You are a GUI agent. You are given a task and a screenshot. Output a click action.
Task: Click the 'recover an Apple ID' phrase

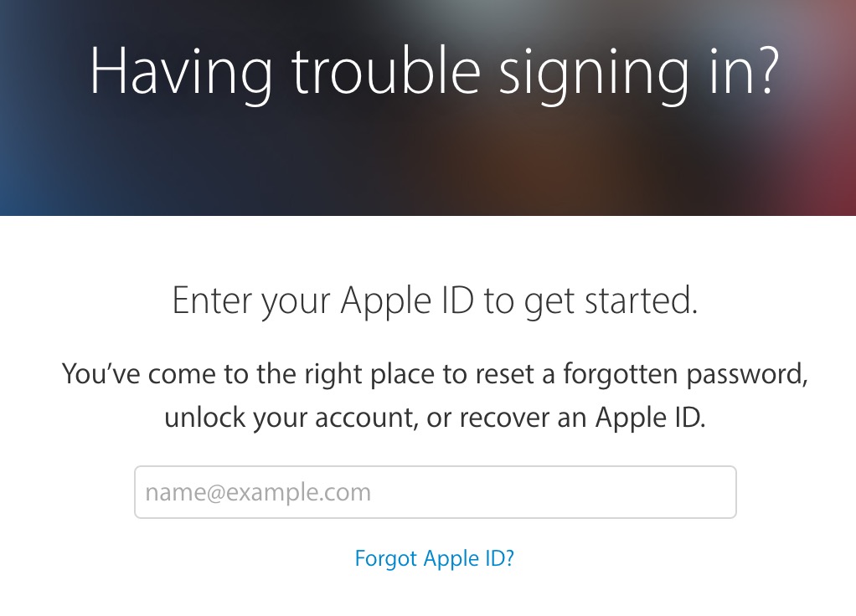(x=582, y=418)
